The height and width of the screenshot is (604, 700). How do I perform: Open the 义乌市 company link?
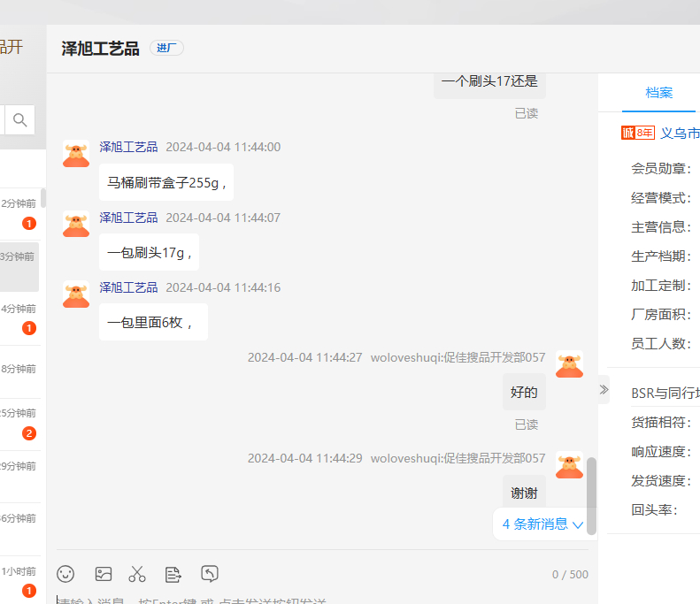click(680, 133)
